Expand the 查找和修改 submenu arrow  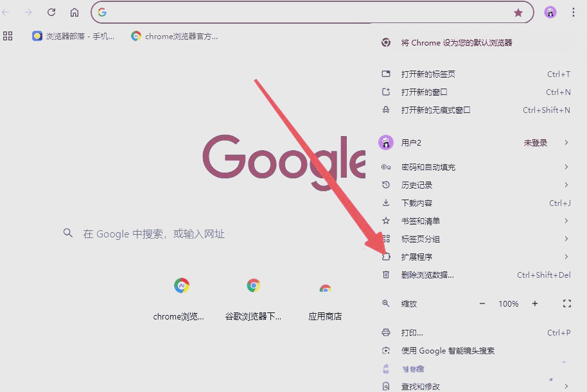click(566, 386)
